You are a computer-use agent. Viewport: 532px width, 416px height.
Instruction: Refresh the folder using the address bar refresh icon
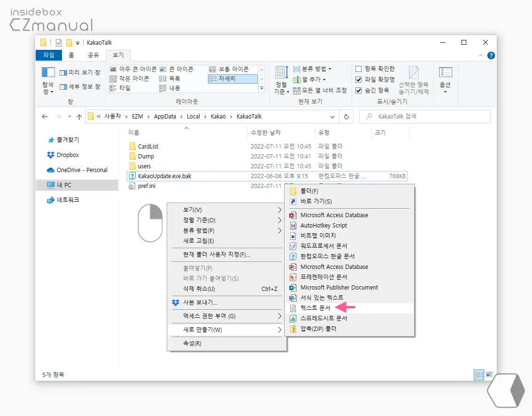(346, 116)
